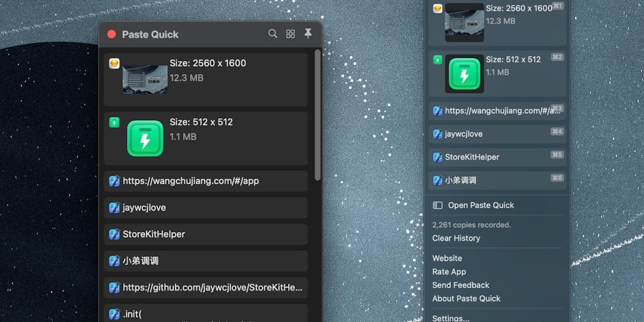Click 2,261 copies recorded text
Viewport: 644px width, 322px height.
(472, 225)
